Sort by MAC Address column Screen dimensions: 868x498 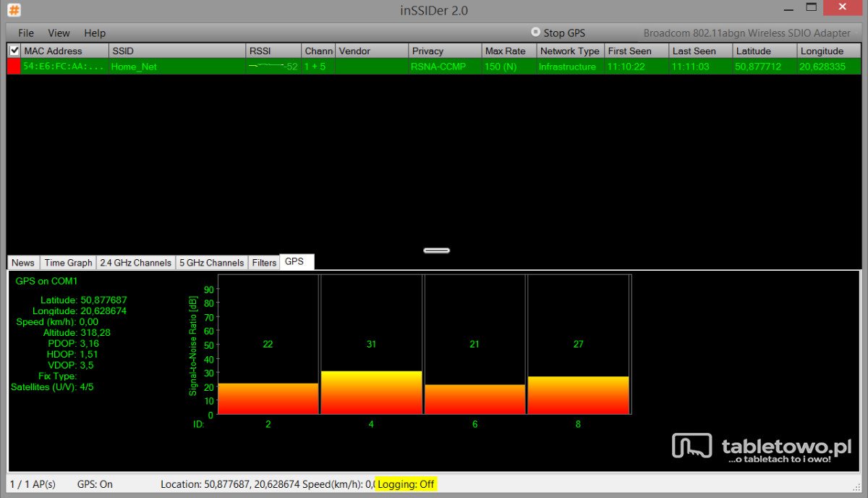[x=64, y=51]
